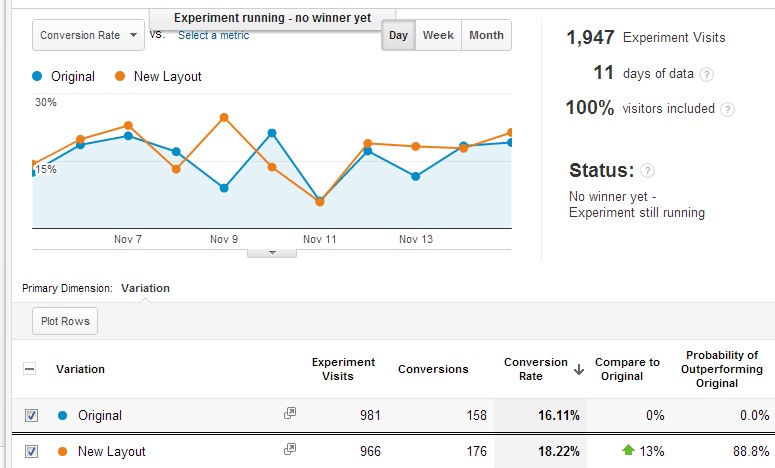This screenshot has height=468, width=775.
Task: Click the 88.8% probability cell
Action: pyautogui.click(x=751, y=451)
